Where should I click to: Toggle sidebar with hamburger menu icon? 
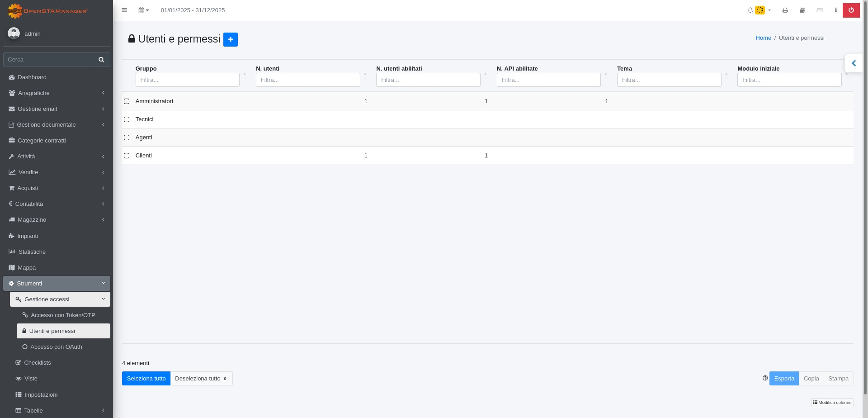(x=124, y=10)
